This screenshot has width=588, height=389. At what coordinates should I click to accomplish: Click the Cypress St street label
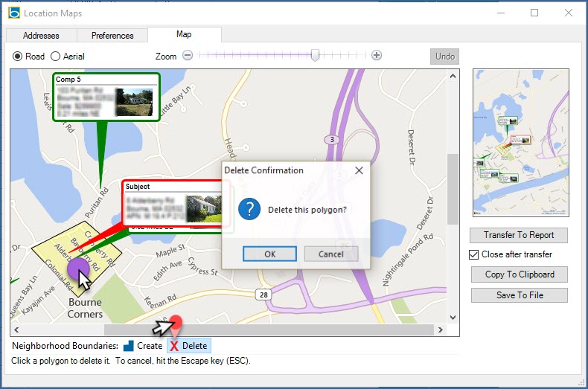202,266
